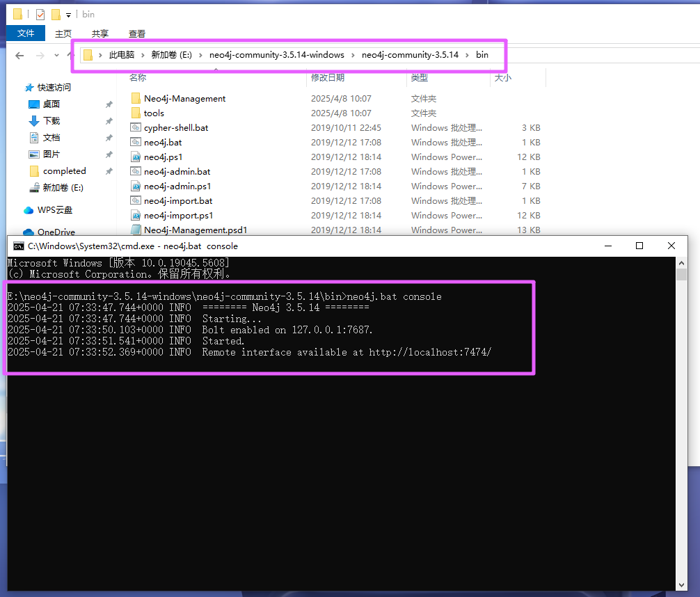
Task: Switch to the 主页 ribbon tab
Action: click(x=63, y=33)
